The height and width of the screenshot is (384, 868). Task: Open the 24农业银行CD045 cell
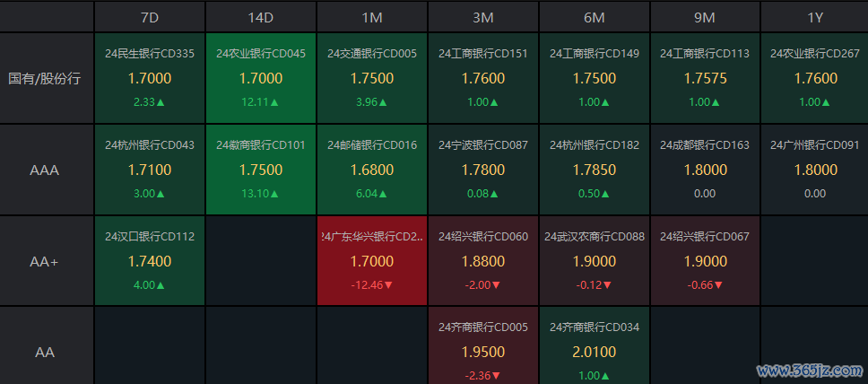coord(261,78)
